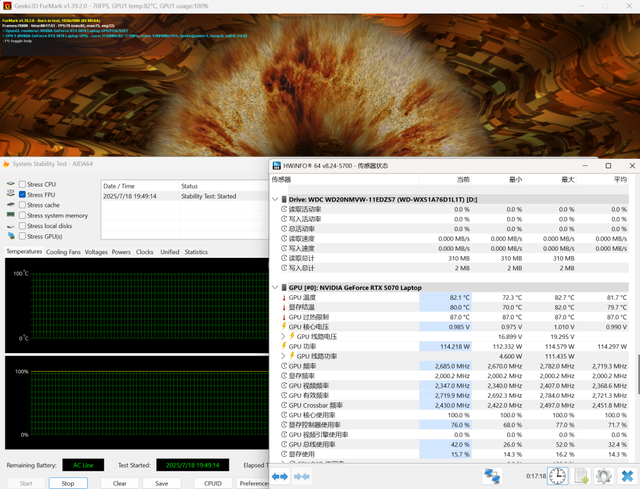Image resolution: width=640 pixels, height=489 pixels.
Task: Enable the Stress CPU checkbox
Action: tap(22, 184)
